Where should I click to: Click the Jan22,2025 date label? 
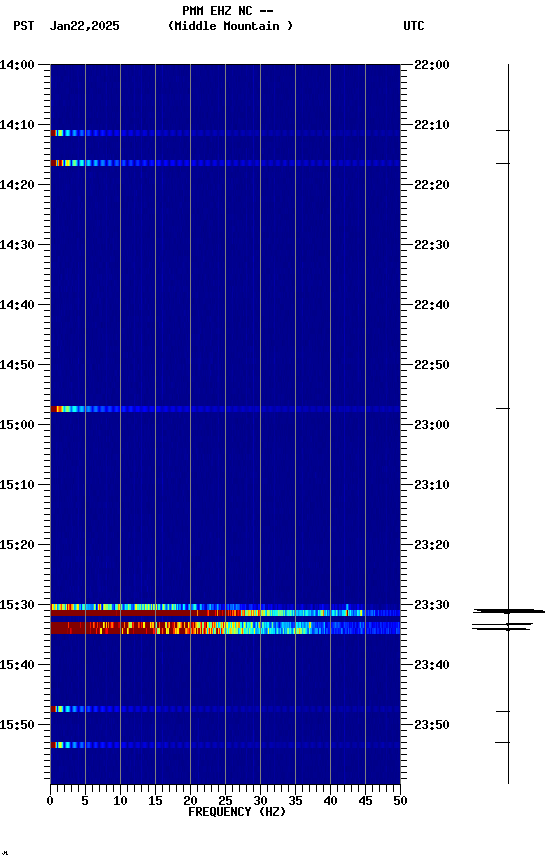(x=84, y=26)
